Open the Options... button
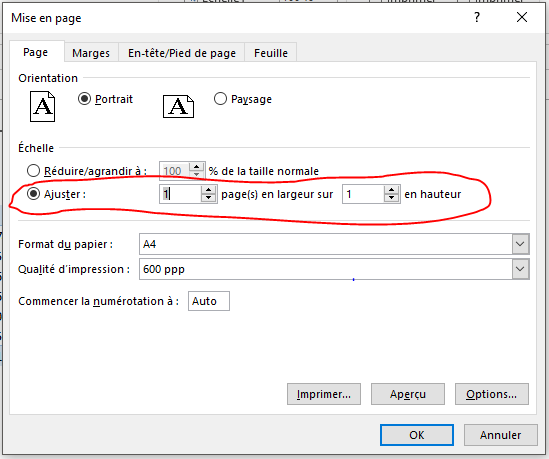Viewport: 549px width, 459px height. click(492, 394)
